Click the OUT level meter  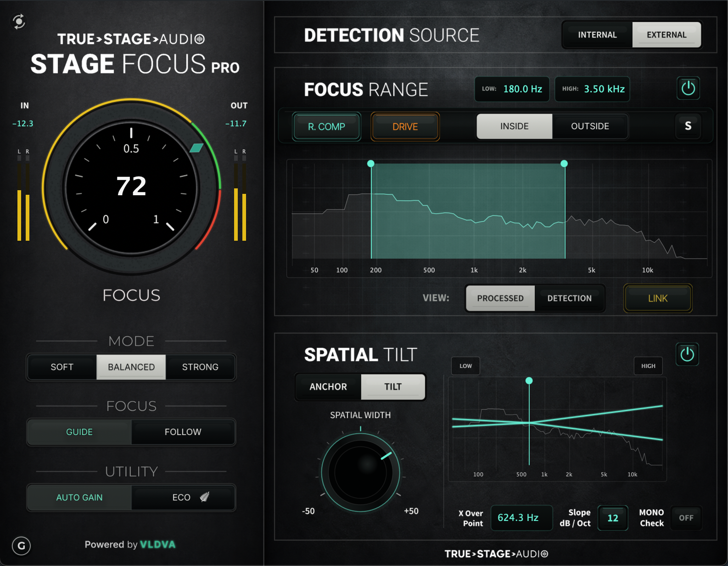tap(240, 198)
